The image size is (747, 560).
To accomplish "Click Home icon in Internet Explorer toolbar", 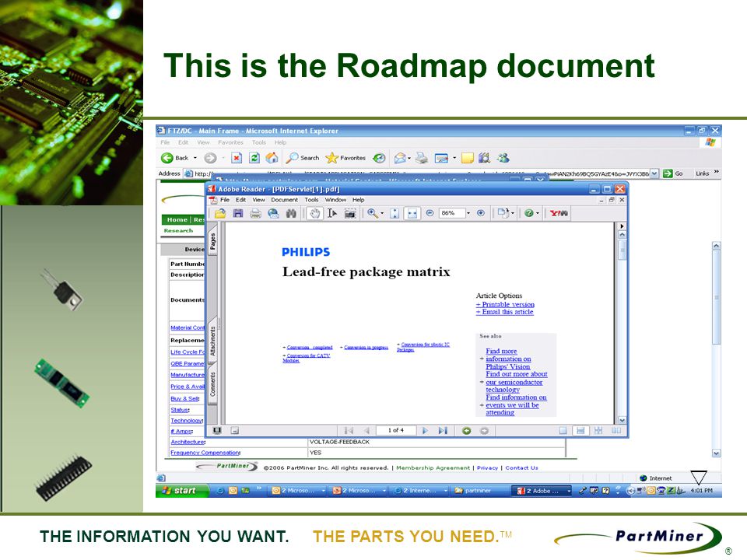I will (272, 158).
